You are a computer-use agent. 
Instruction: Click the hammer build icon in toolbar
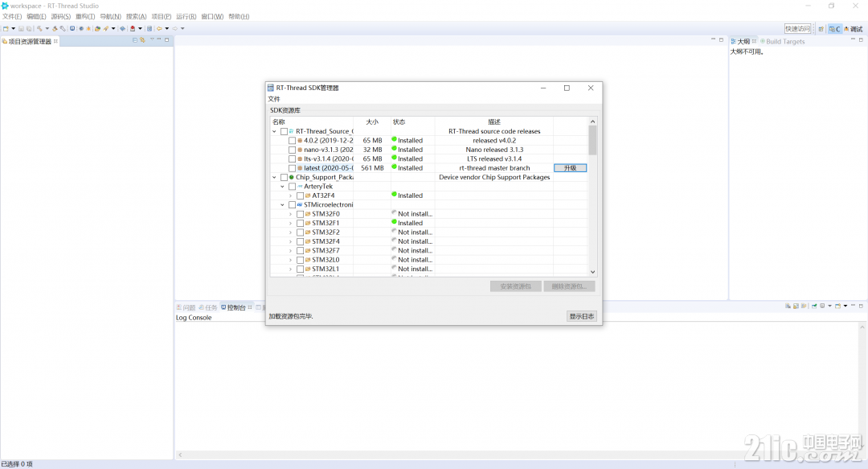(x=39, y=28)
